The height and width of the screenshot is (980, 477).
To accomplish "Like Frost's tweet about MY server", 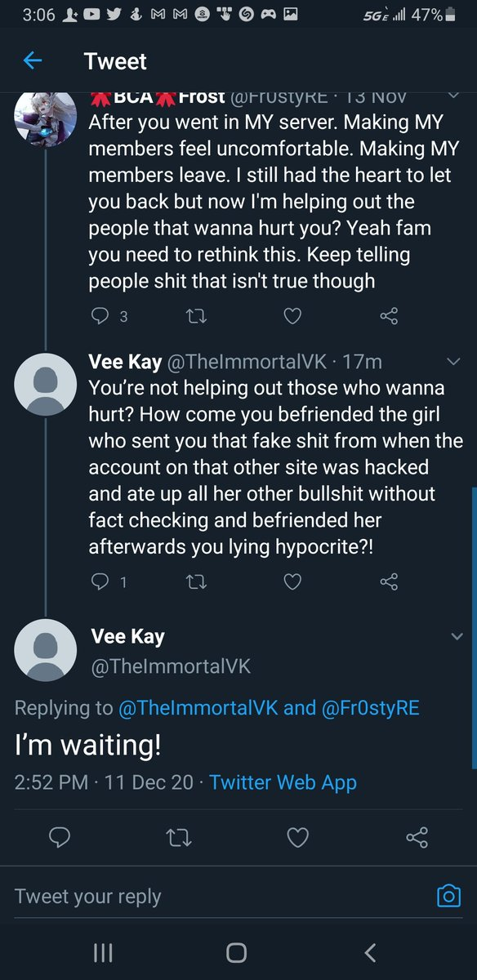I will [x=292, y=315].
